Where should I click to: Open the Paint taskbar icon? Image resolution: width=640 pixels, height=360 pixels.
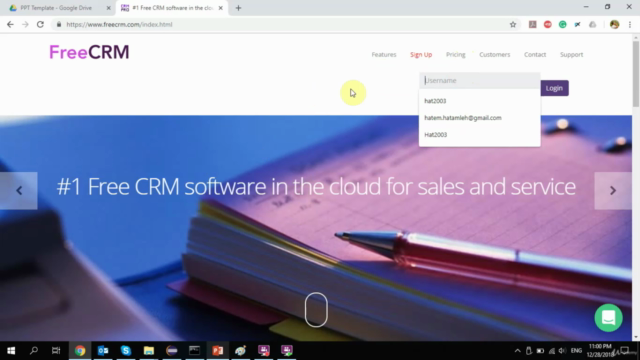[x=240, y=351]
